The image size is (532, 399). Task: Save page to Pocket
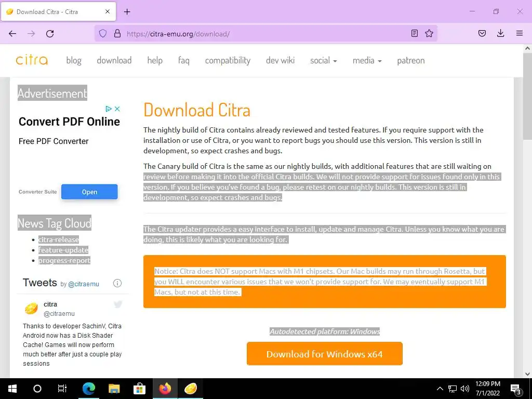[482, 34]
